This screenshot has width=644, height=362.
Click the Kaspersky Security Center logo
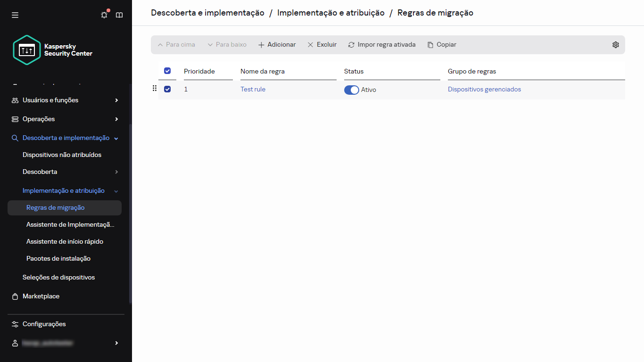[x=53, y=50]
